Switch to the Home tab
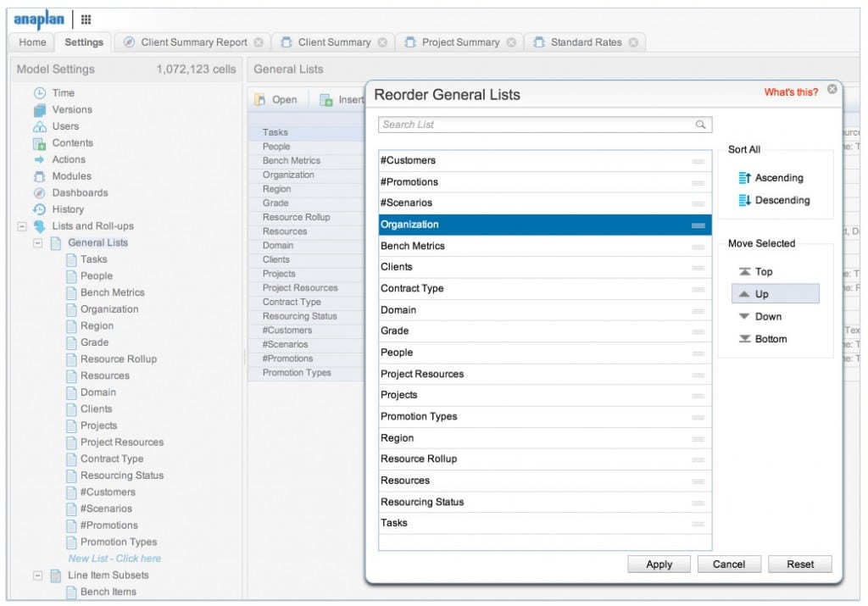The height and width of the screenshot is (606, 868). [x=33, y=42]
